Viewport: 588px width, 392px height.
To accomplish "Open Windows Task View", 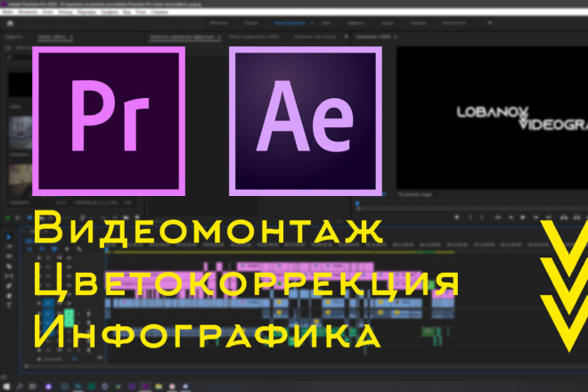I will tap(33, 386).
